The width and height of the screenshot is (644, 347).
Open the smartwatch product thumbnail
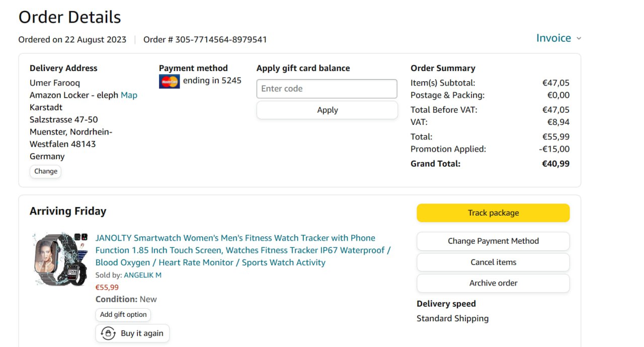(x=60, y=259)
